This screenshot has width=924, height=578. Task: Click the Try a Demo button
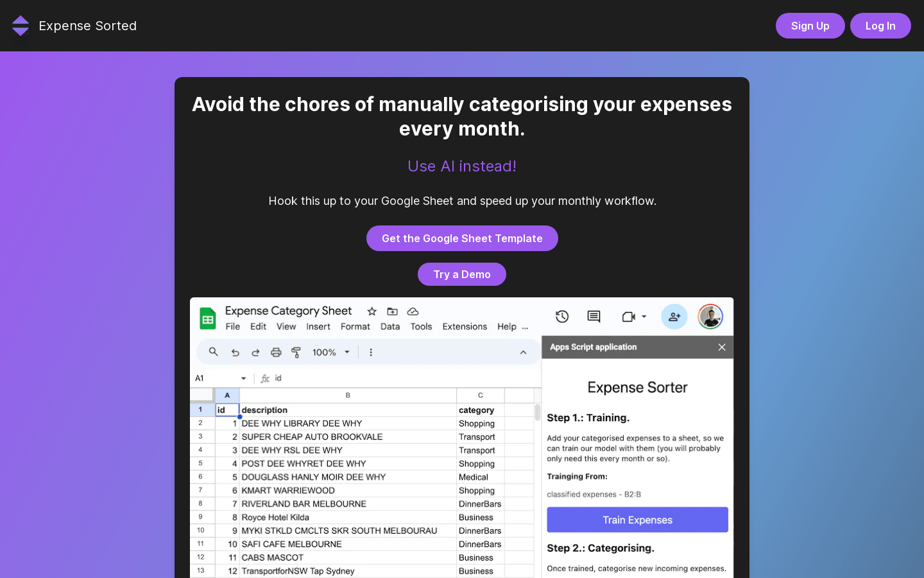tap(462, 274)
